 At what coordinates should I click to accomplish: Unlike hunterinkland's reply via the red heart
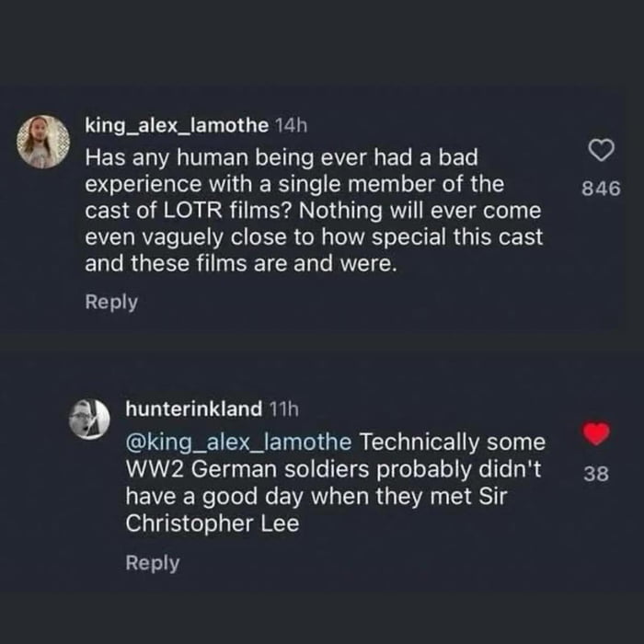[x=597, y=433]
